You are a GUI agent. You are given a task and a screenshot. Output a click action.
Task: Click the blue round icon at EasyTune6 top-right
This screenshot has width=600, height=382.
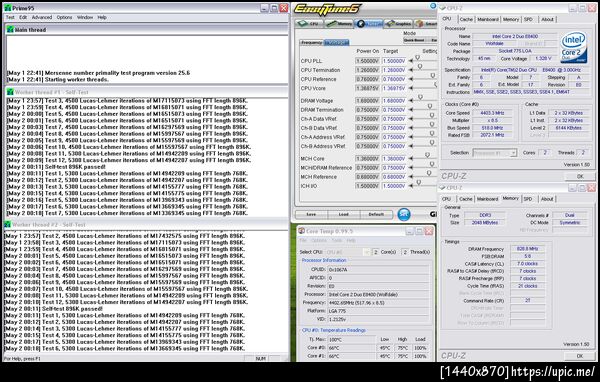[433, 5]
